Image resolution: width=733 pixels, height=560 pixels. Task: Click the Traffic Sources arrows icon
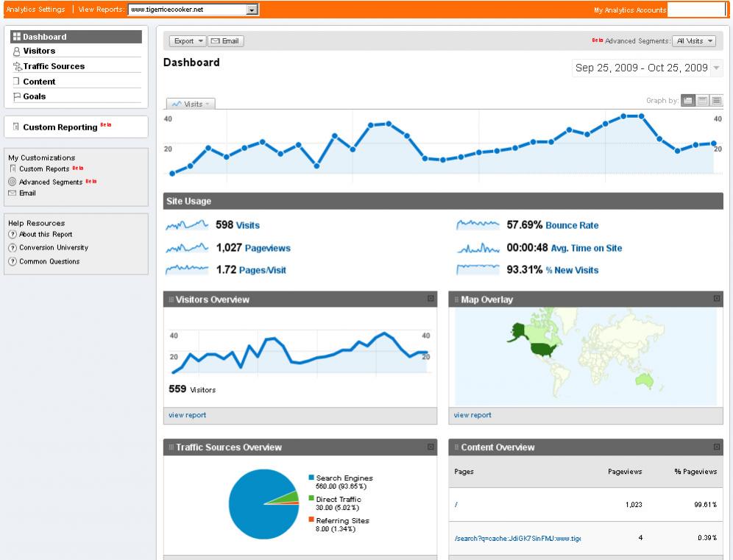(18, 66)
